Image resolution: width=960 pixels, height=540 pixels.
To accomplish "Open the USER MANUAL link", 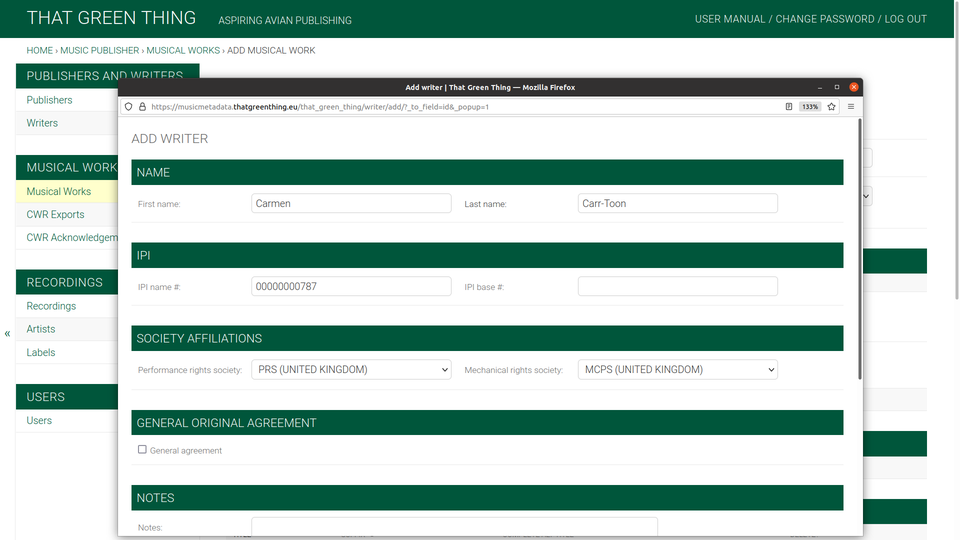I will tap(730, 19).
